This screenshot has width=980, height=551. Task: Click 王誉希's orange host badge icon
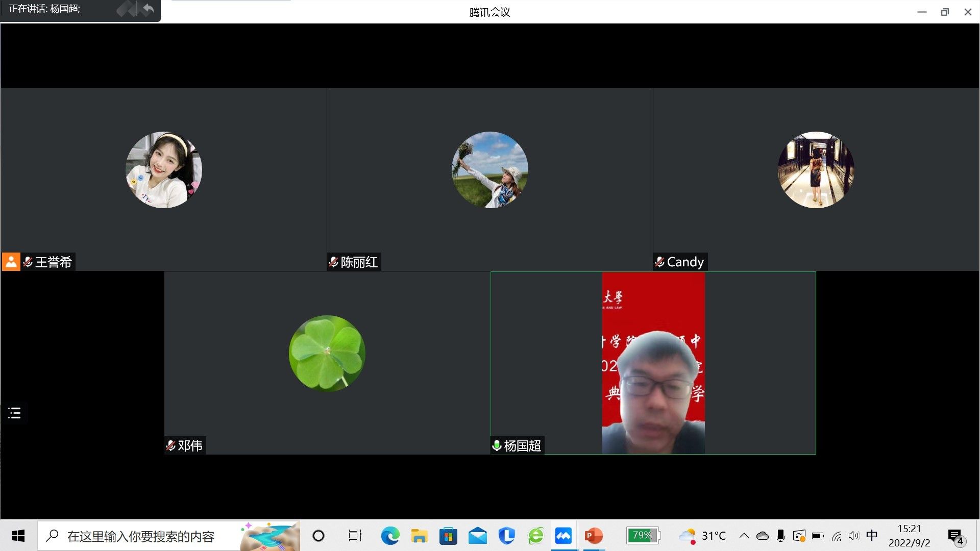[11, 262]
